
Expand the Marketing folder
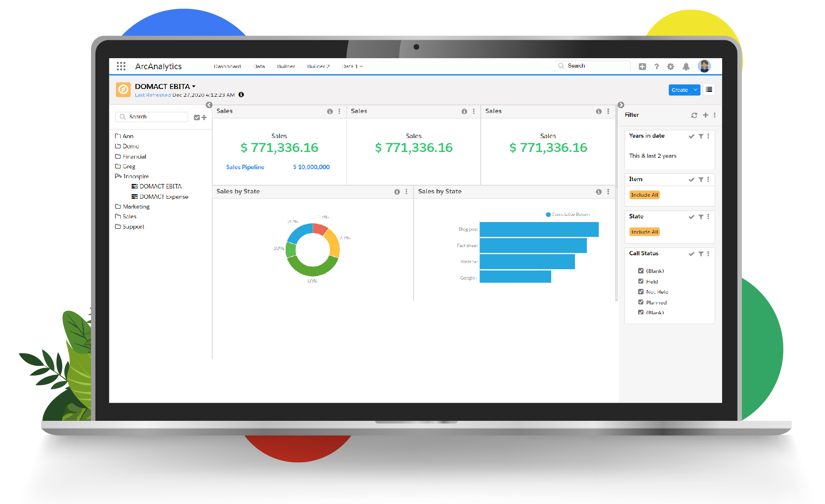point(136,207)
